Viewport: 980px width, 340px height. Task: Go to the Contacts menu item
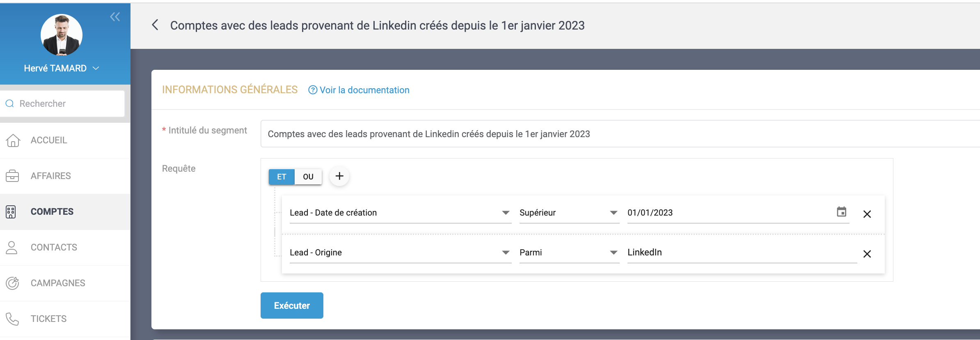(54, 247)
